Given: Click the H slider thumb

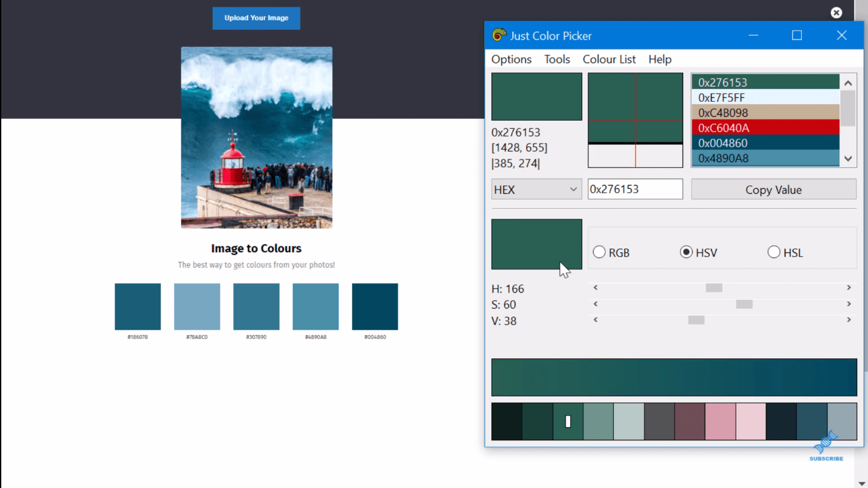Looking at the screenshot, I should coord(714,288).
